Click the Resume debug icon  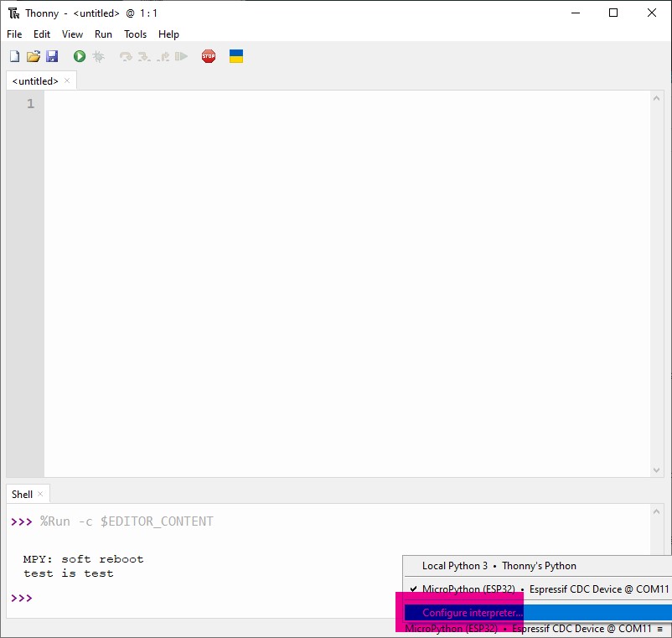click(x=182, y=55)
